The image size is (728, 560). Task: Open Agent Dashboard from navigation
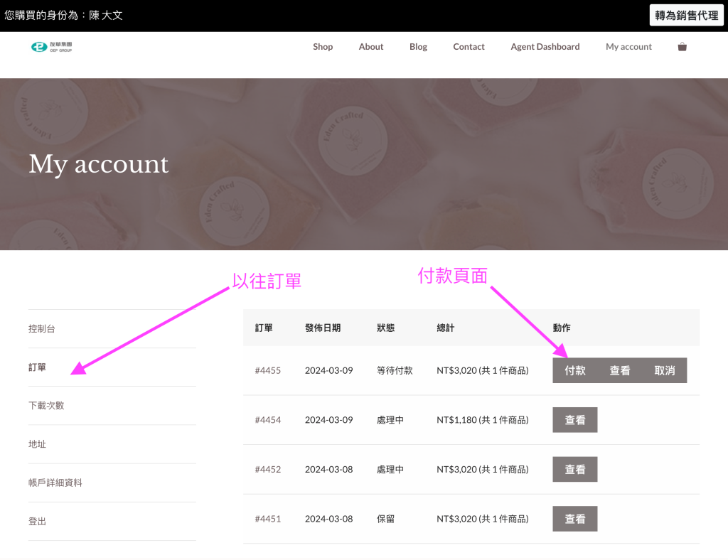tap(545, 47)
